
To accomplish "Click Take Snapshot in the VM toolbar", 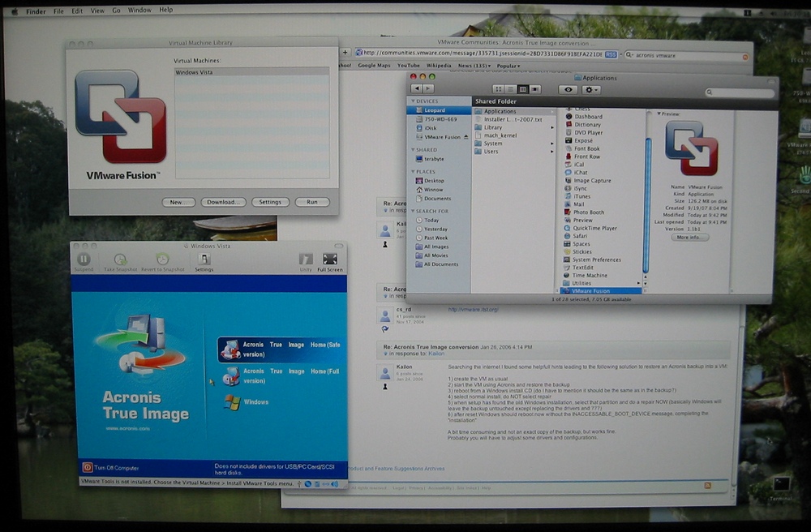I will (121, 262).
